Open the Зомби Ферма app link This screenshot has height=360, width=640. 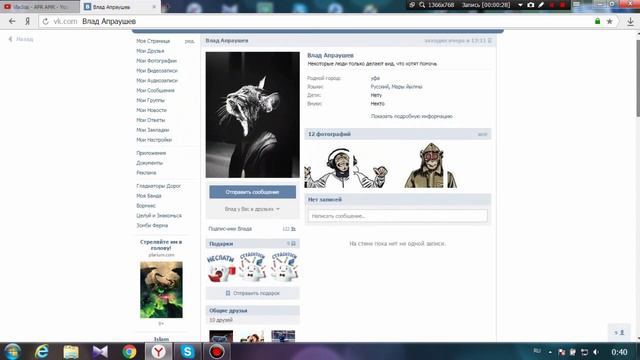(152, 225)
